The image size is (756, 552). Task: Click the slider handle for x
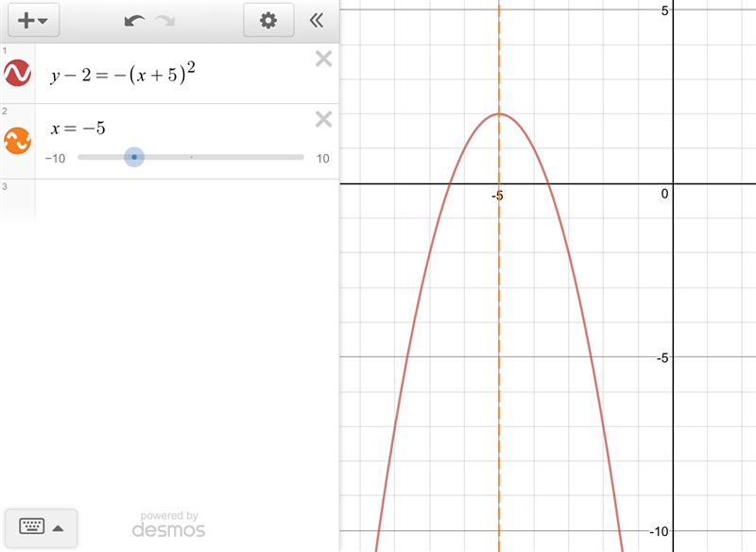click(134, 157)
